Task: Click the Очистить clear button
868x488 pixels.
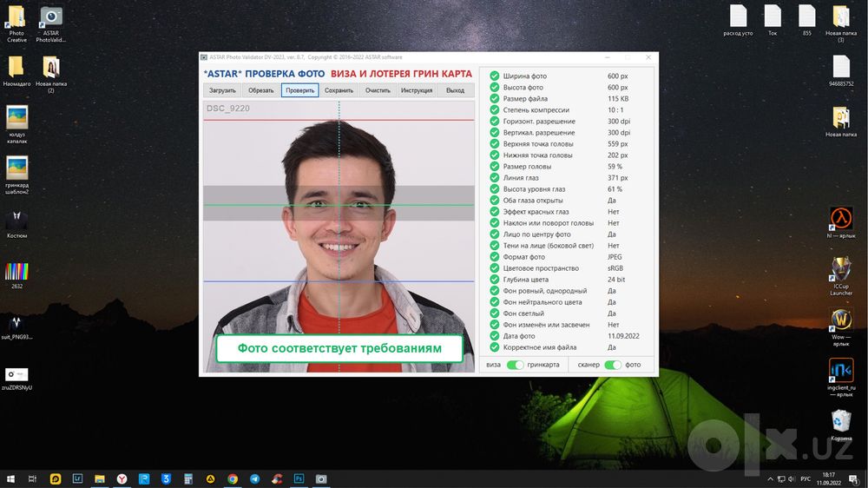Action: pos(378,90)
